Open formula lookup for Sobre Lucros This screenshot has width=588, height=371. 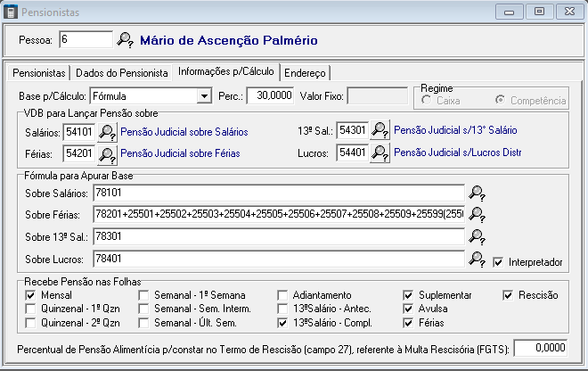[477, 260]
